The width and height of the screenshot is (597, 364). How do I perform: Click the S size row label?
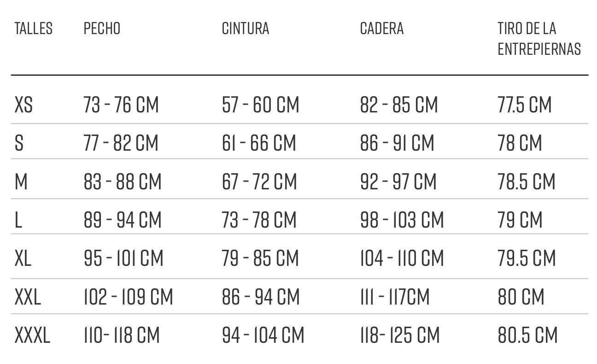[19, 143]
